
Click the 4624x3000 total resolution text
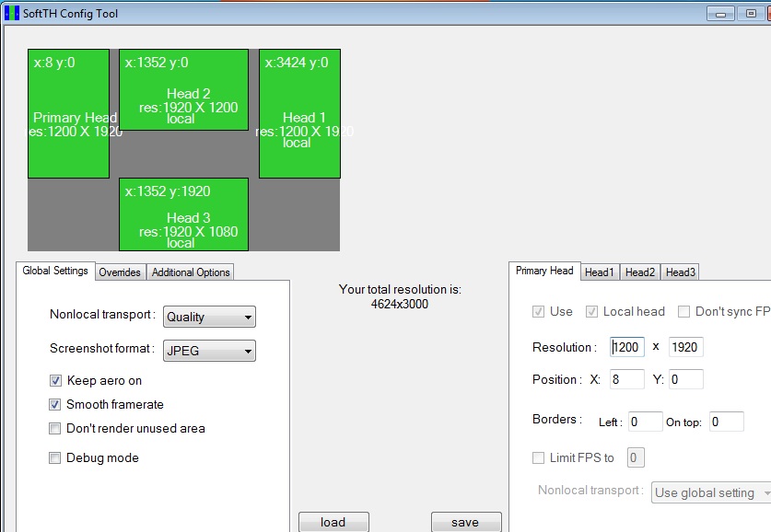click(399, 304)
